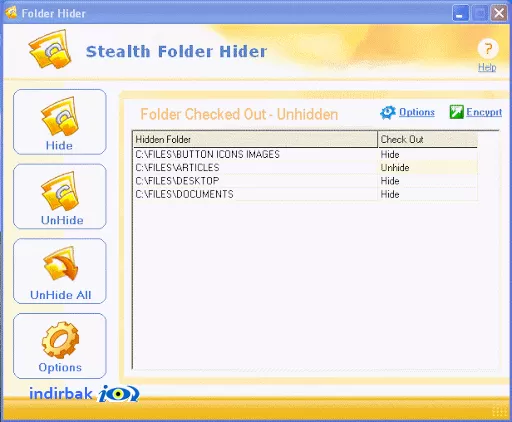This screenshot has height=422, width=512.
Task: Minimize the Folder Hider window
Action: pos(460,14)
